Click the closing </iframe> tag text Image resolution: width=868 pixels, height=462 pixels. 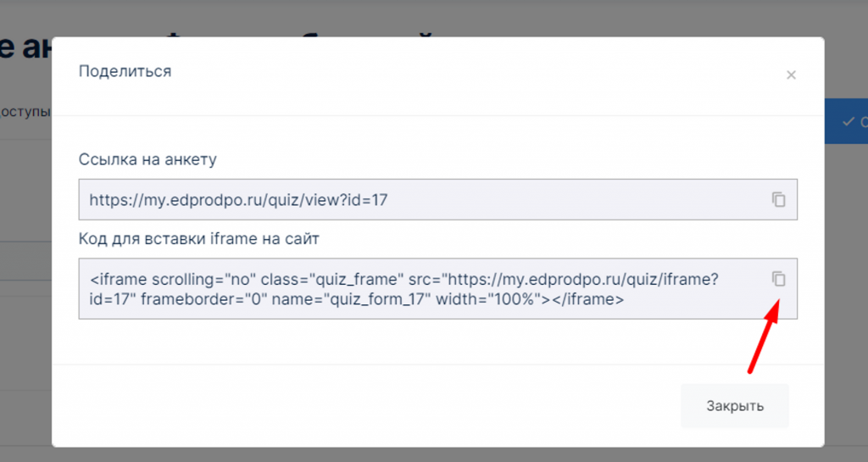point(588,299)
